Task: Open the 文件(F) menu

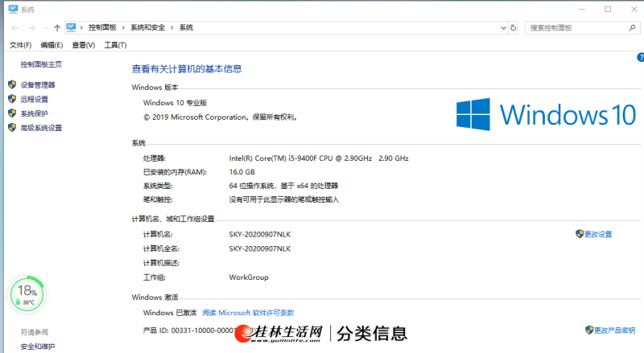Action: pyautogui.click(x=20, y=45)
